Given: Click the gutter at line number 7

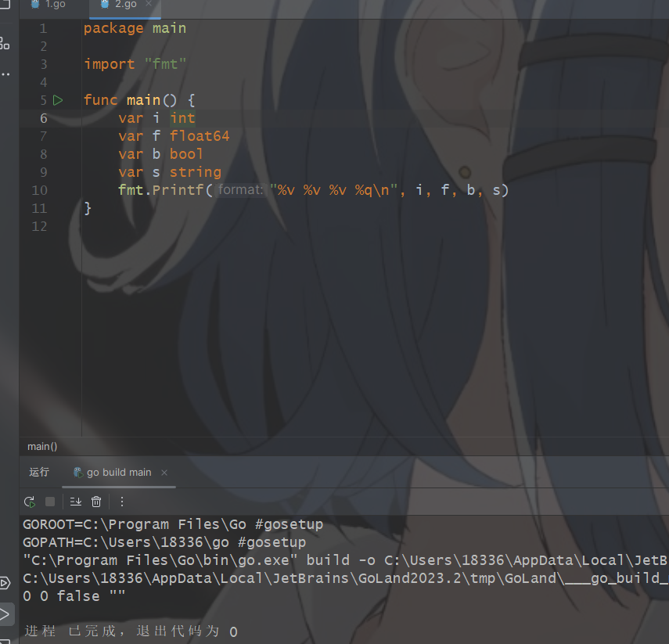Looking at the screenshot, I should [44, 136].
